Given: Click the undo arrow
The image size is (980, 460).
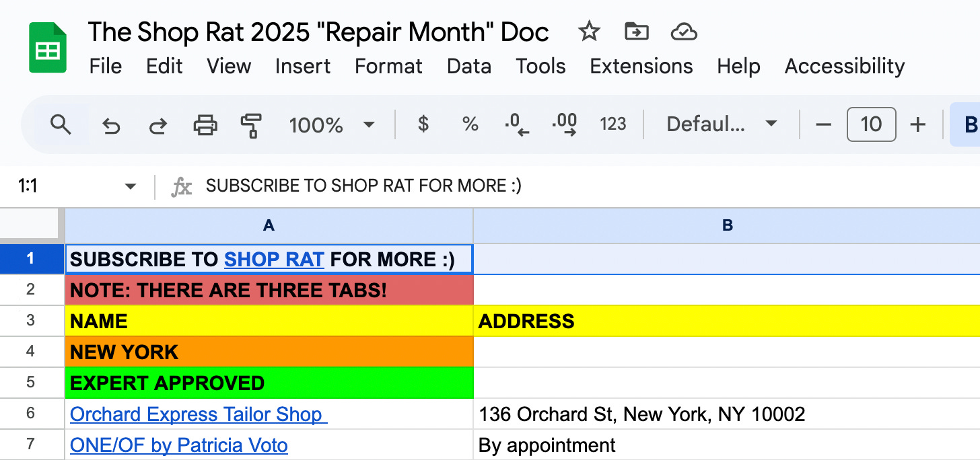Looking at the screenshot, I should [110, 125].
